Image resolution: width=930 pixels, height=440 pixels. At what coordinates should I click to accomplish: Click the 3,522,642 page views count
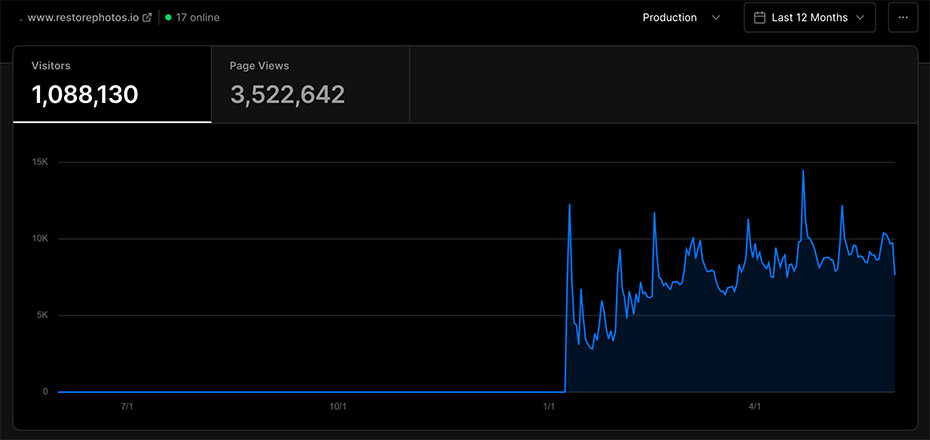pyautogui.click(x=287, y=95)
